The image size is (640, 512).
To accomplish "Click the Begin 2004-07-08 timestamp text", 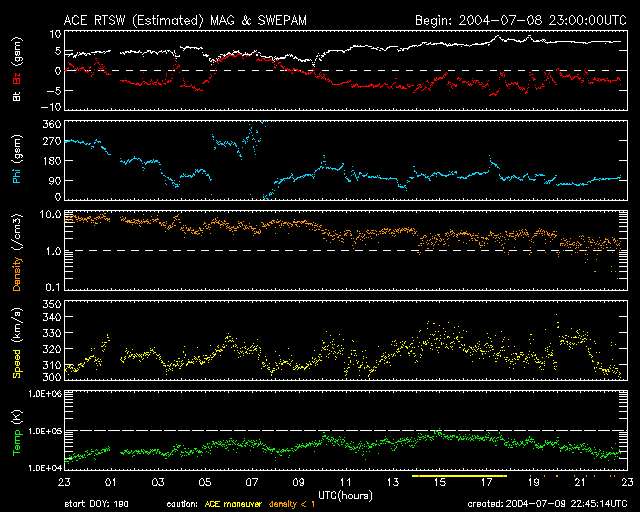I will click(519, 19).
